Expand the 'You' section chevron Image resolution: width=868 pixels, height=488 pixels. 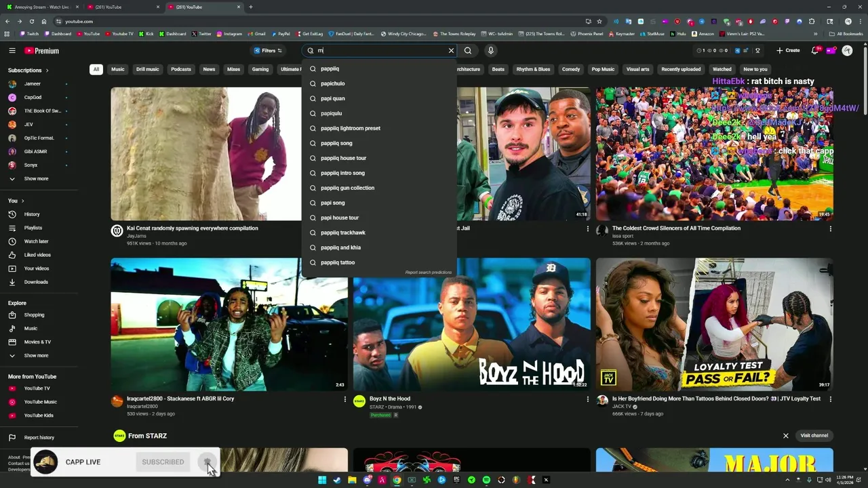[22, 201]
